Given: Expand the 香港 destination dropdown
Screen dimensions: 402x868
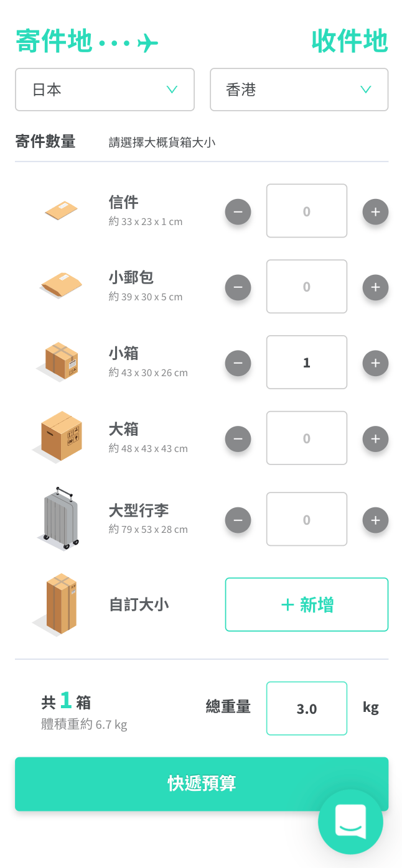Looking at the screenshot, I should coord(299,90).
